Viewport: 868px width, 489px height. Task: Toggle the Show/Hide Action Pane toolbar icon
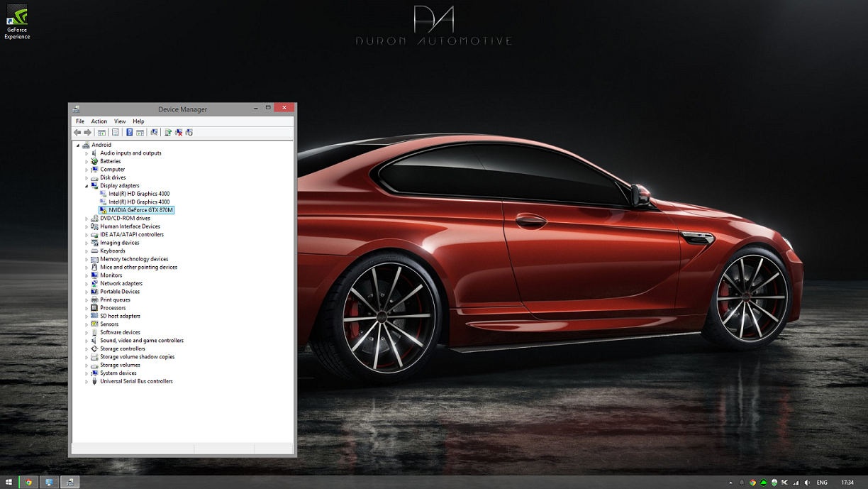[x=140, y=132]
